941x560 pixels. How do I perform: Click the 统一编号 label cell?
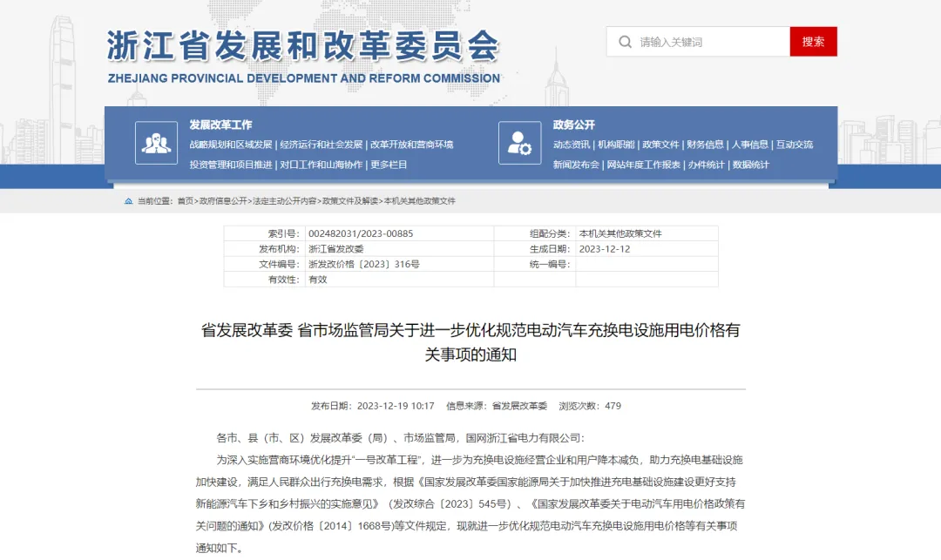535,264
